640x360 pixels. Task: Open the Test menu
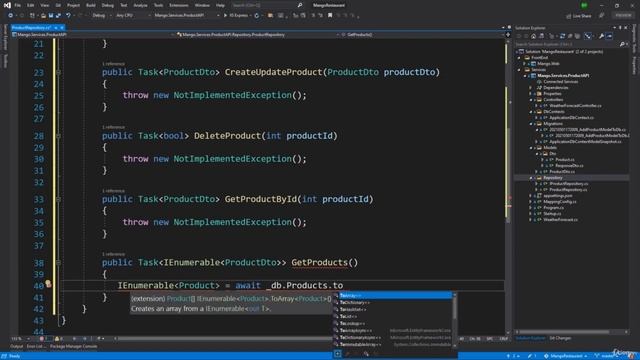tap(124, 5)
